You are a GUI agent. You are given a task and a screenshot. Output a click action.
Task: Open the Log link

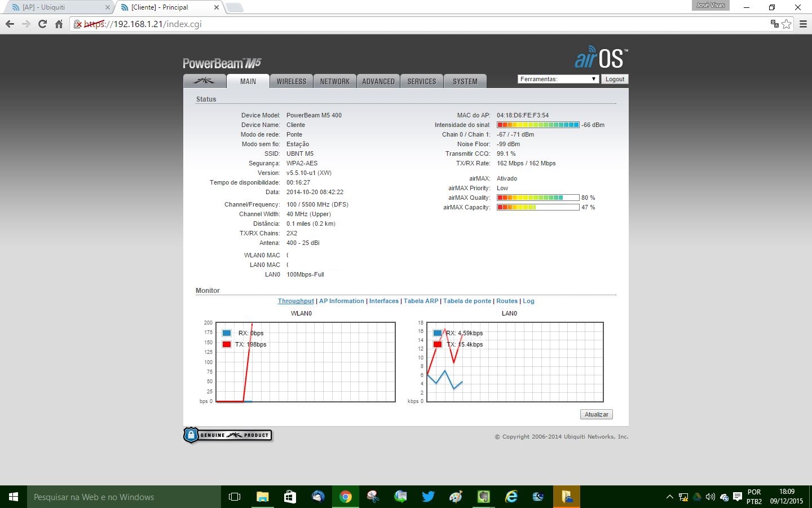(528, 301)
